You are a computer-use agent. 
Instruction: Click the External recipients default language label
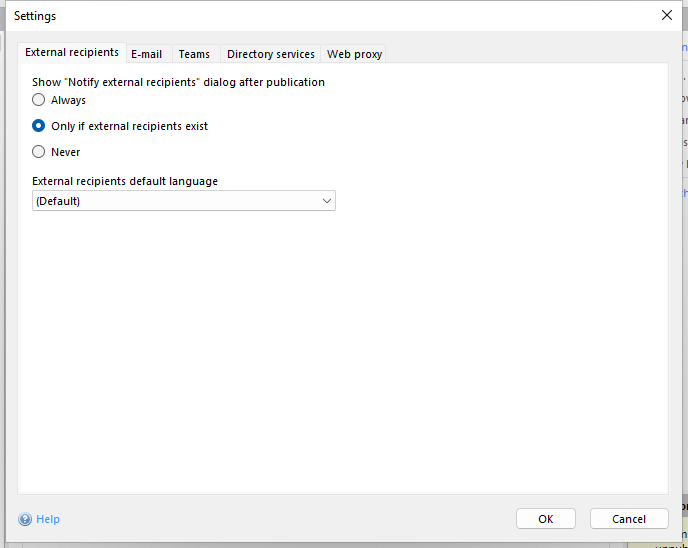pyautogui.click(x=125, y=181)
